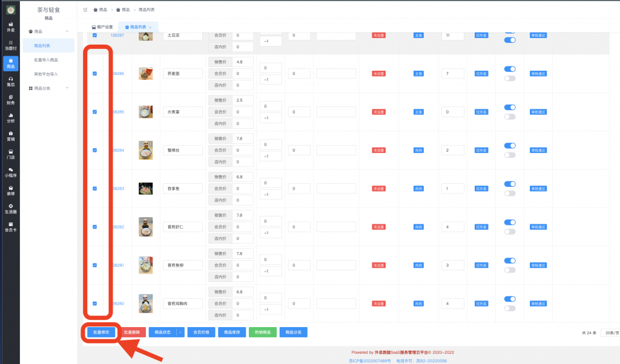Collapse the 商品 menu group
The height and width of the screenshot is (364, 620).
click(x=67, y=31)
